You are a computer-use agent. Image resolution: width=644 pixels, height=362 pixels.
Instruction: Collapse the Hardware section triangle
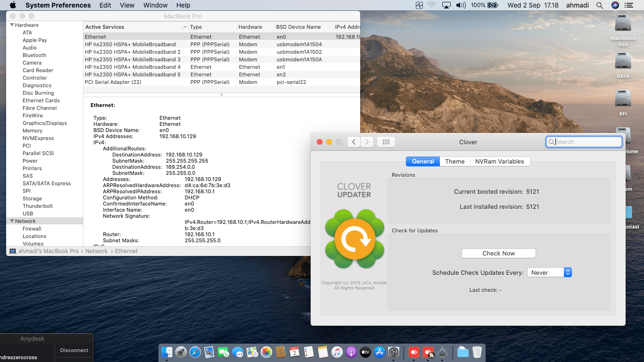pyautogui.click(x=12, y=25)
